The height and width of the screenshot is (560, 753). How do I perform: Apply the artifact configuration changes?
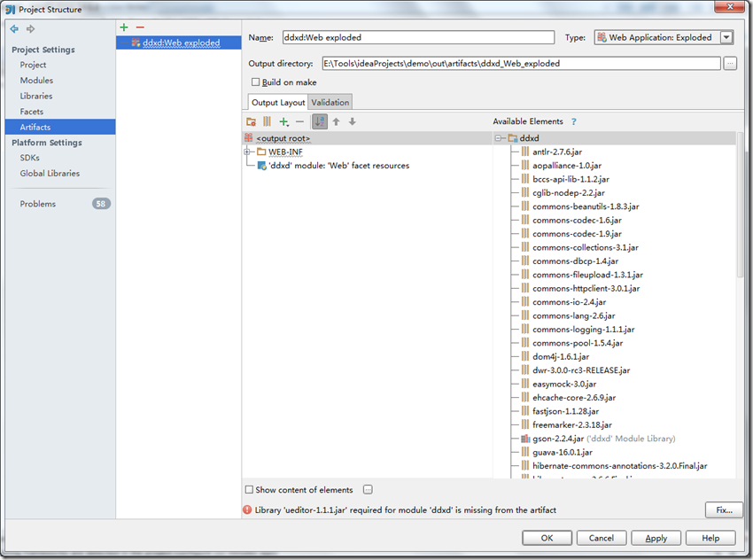coord(656,538)
